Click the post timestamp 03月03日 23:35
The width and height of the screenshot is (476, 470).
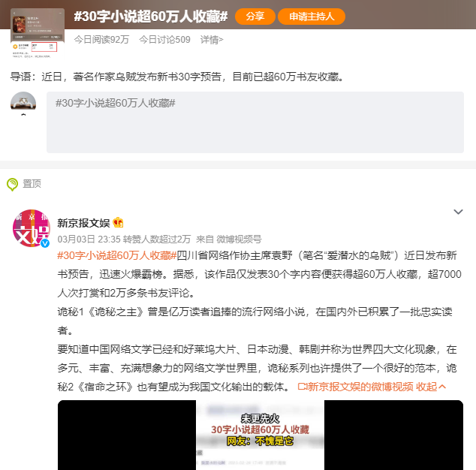tap(89, 240)
